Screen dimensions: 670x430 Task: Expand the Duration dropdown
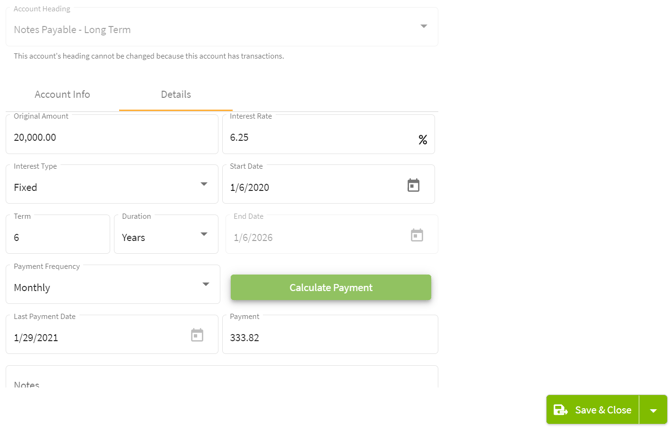point(204,235)
